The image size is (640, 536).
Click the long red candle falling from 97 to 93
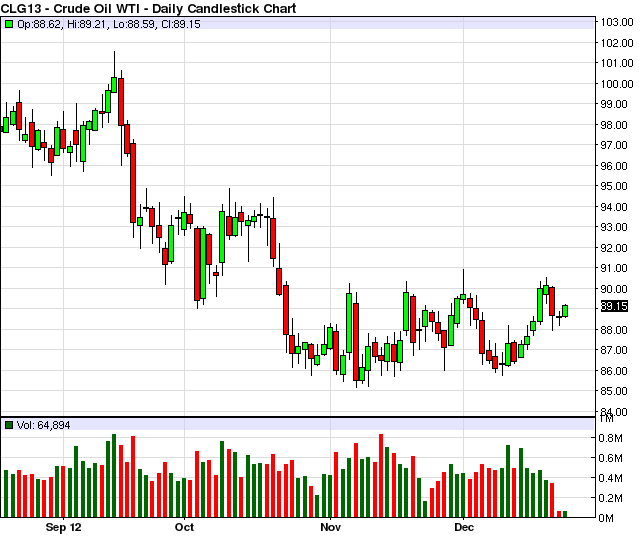coord(133,183)
